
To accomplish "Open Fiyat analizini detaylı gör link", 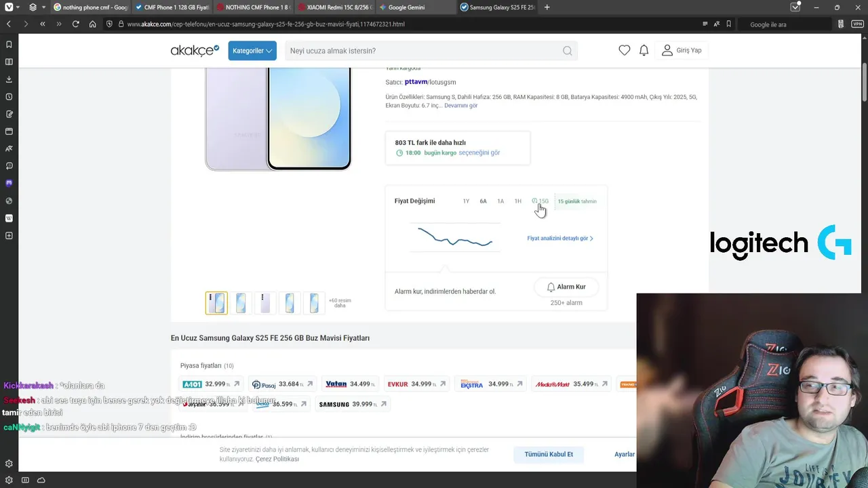I will click(560, 239).
